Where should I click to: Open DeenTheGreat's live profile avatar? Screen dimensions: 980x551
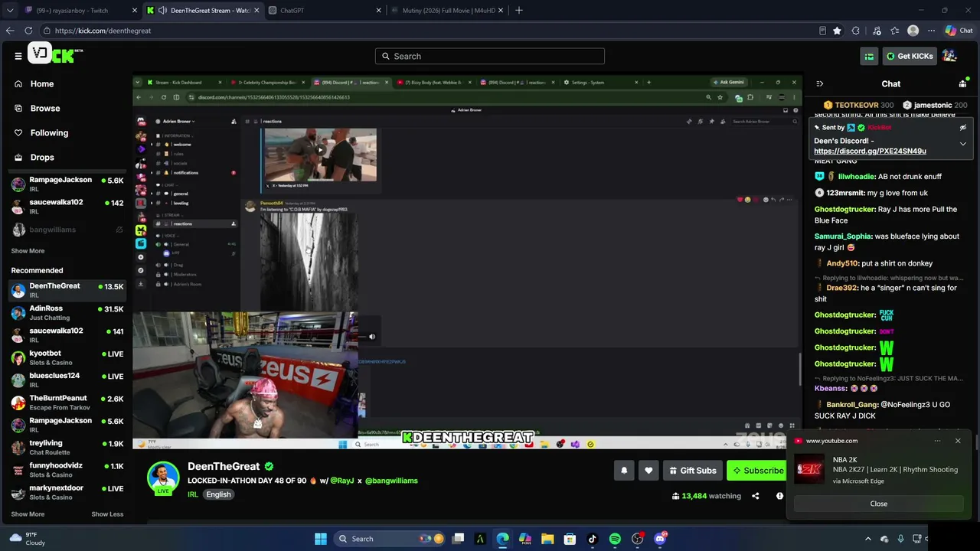tap(163, 478)
